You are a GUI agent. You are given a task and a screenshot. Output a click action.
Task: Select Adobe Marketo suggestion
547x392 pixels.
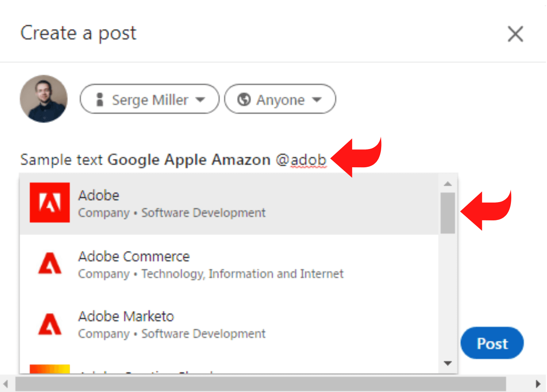(229, 325)
